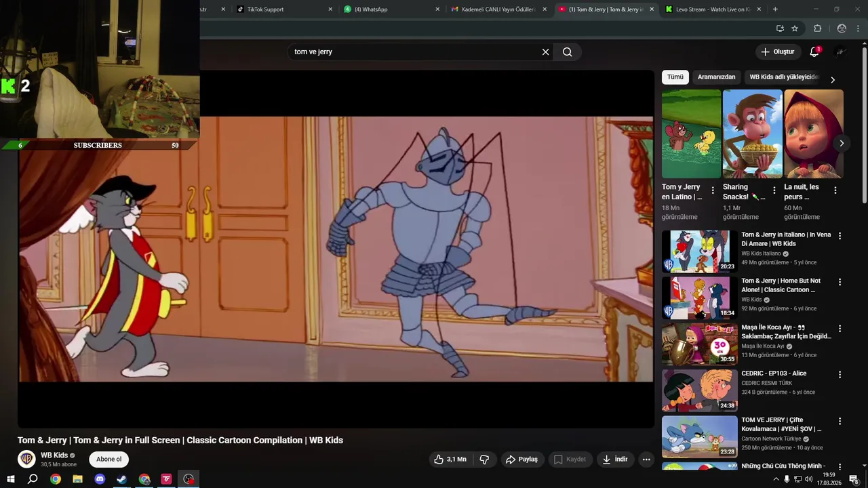Open OBS Studio from taskbar

click(189, 479)
